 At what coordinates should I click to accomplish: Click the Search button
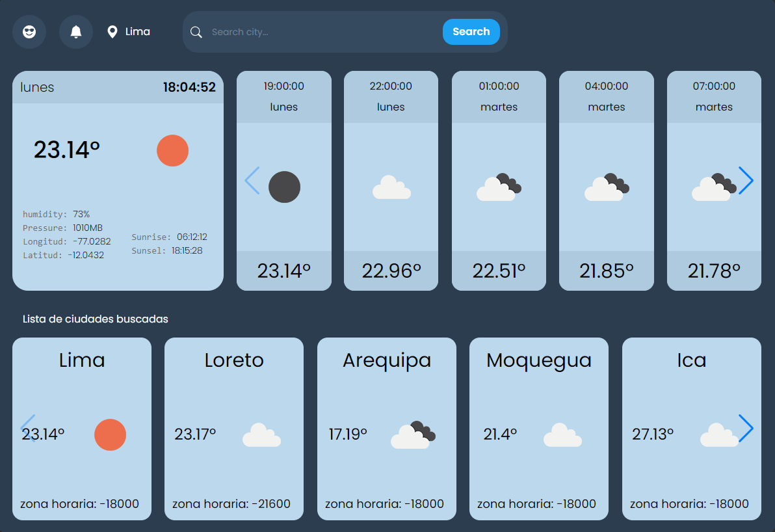471,32
